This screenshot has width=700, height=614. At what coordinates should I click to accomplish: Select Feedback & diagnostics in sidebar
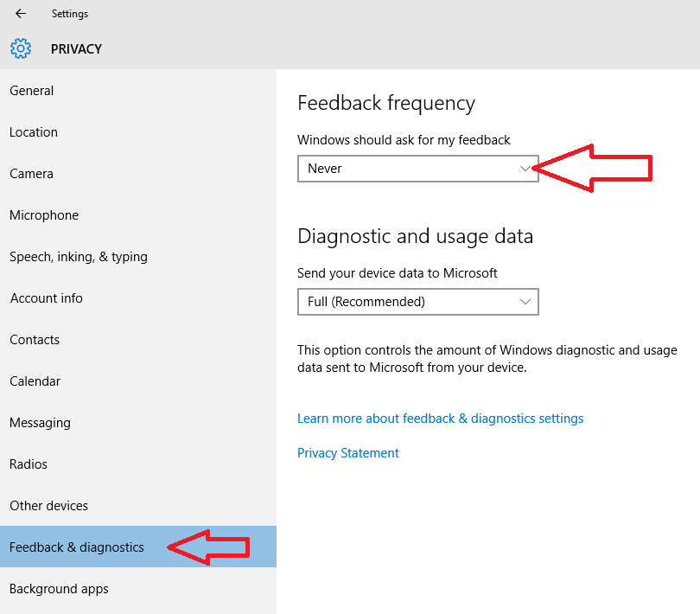[138, 547]
